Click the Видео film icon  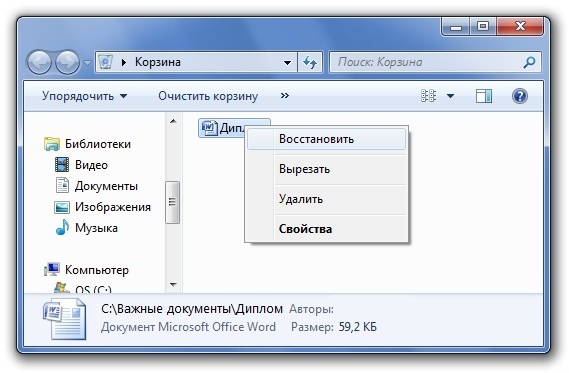pyautogui.click(x=62, y=165)
